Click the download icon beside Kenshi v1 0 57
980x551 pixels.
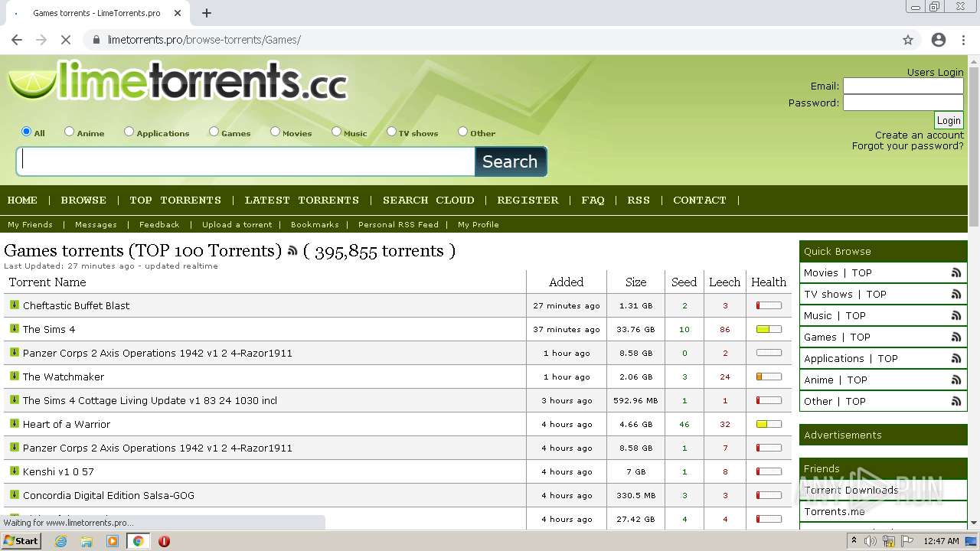pos(14,471)
